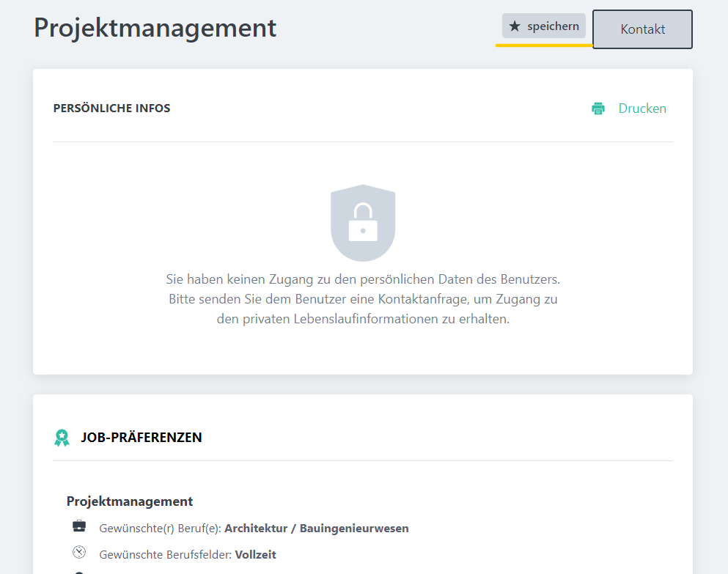Click the Gewünschte Berufsfelder label

pyautogui.click(x=165, y=555)
